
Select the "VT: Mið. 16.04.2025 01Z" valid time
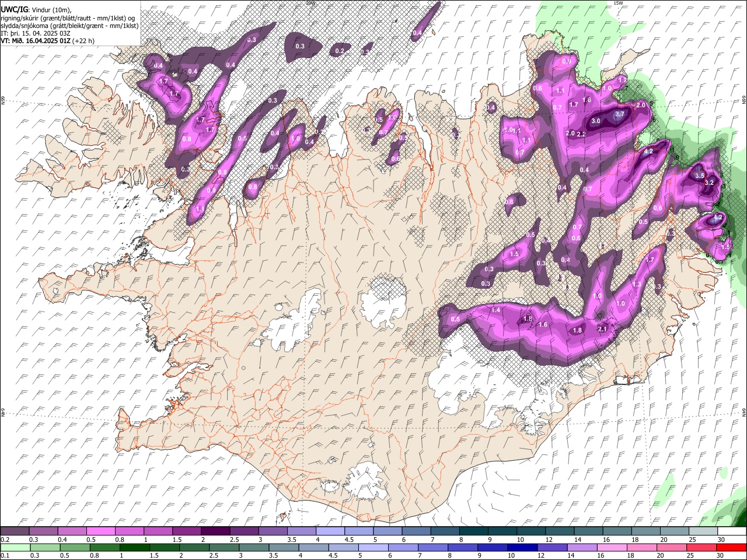coord(36,41)
